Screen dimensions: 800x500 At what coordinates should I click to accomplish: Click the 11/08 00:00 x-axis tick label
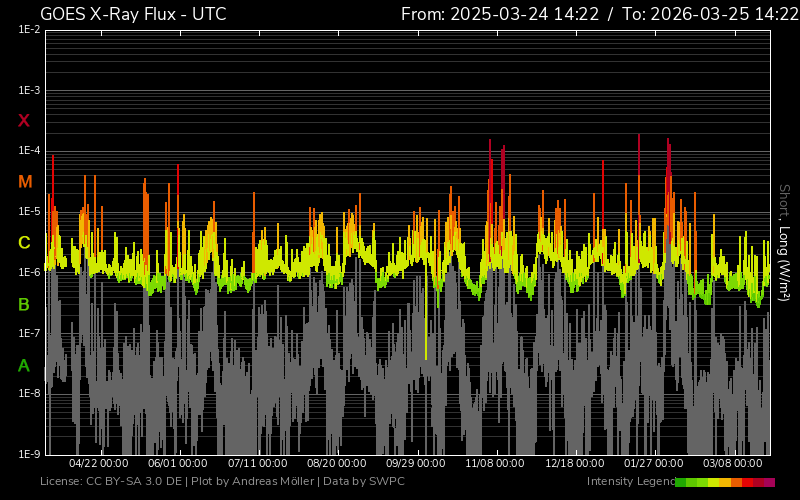click(x=495, y=464)
